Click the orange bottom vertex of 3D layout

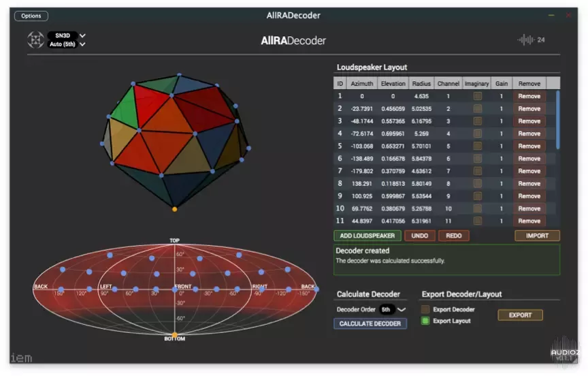click(x=174, y=209)
